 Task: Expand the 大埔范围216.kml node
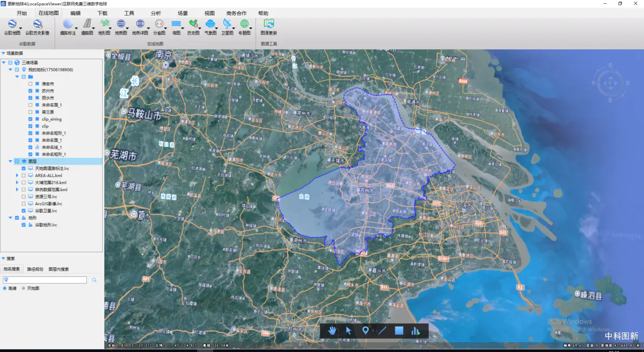pos(17,182)
